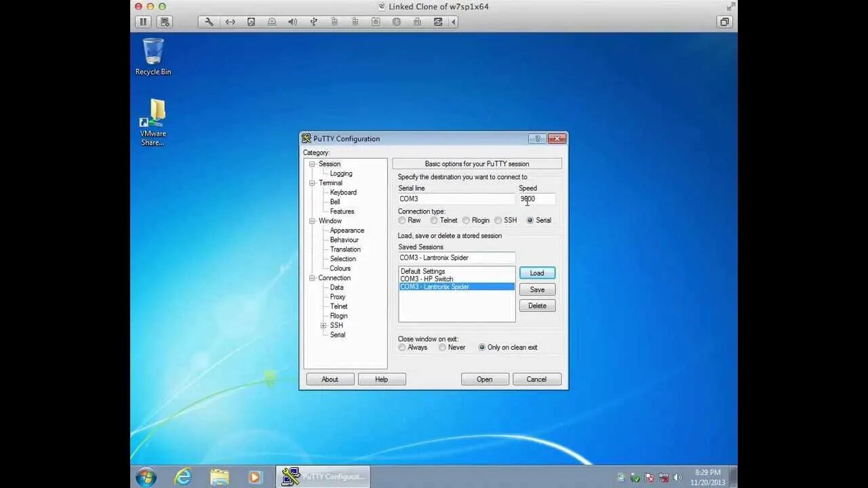Screen dimensions: 868x488
Task: Launch Internet Explorer from the taskbar
Action: coord(183,476)
